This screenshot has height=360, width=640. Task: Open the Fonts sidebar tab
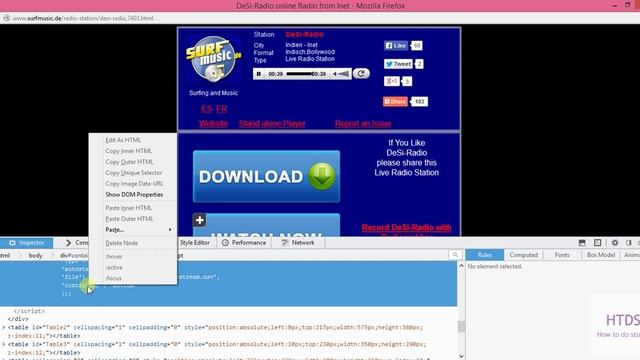point(562,255)
